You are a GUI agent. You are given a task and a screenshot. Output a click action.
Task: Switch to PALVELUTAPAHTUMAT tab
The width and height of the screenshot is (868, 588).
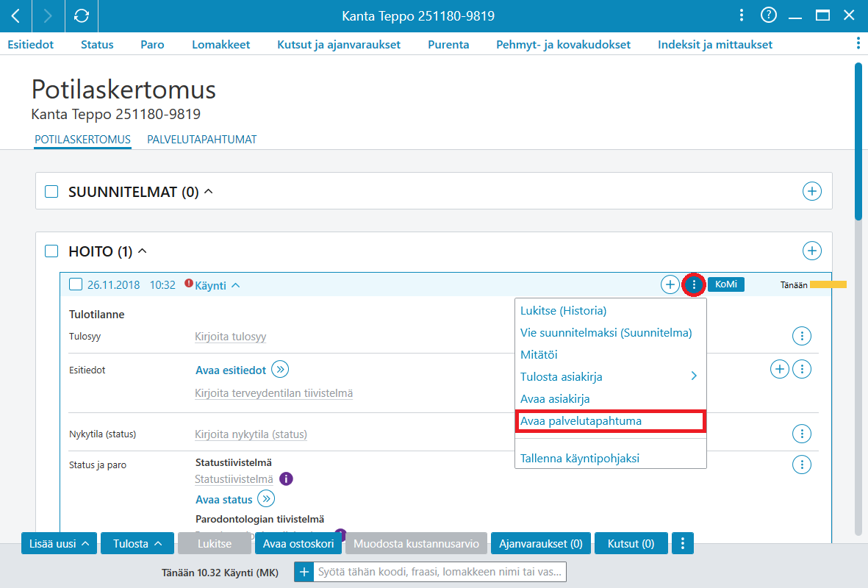[x=201, y=140]
